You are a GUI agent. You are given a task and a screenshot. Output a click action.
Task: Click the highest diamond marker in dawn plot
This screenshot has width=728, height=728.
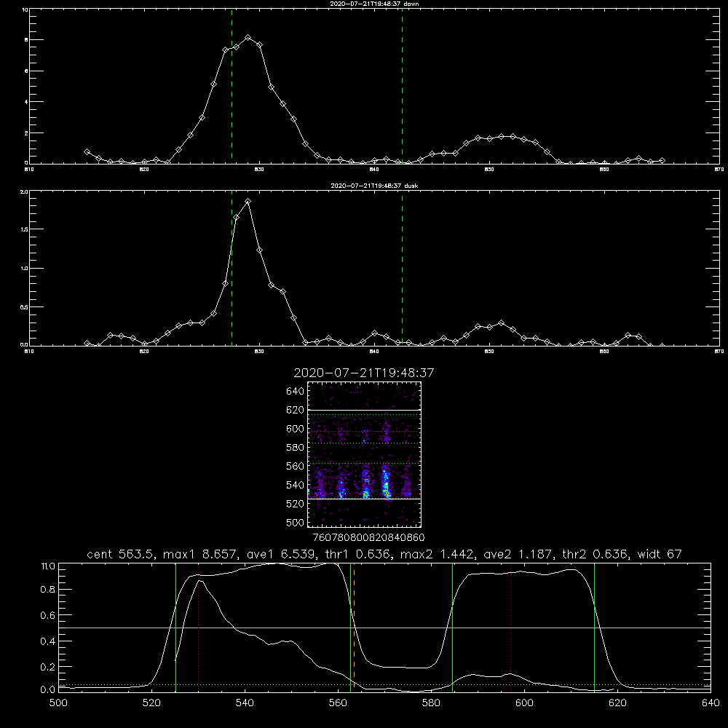(248, 38)
